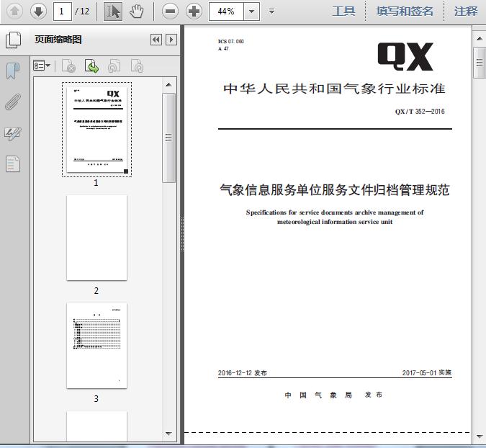Screen dimensions: 486x448
Task: Click the page thumbnails panel icon
Action: click(14, 40)
